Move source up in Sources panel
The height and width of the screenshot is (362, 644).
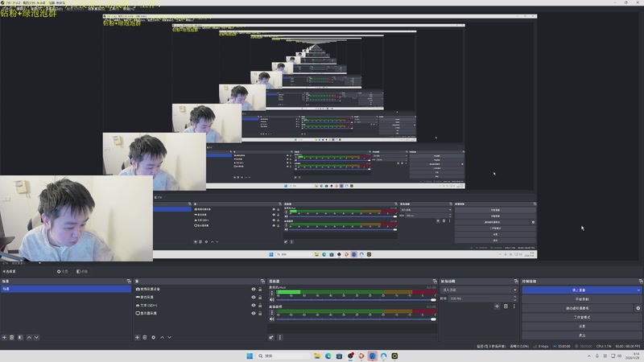[x=162, y=337]
